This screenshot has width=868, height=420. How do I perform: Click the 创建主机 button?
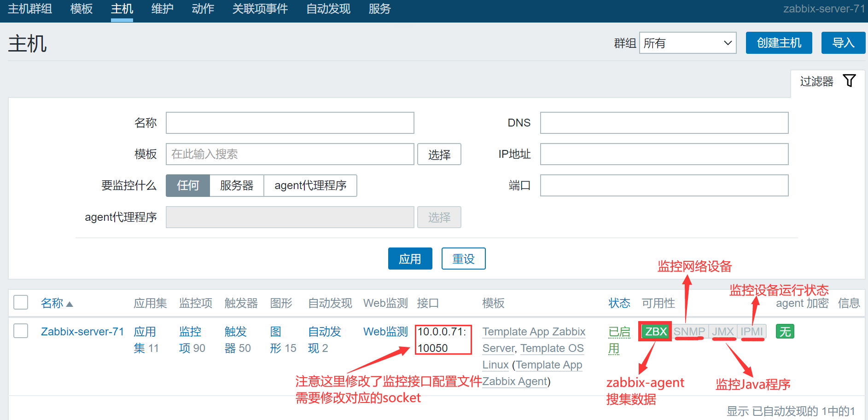[x=779, y=43]
